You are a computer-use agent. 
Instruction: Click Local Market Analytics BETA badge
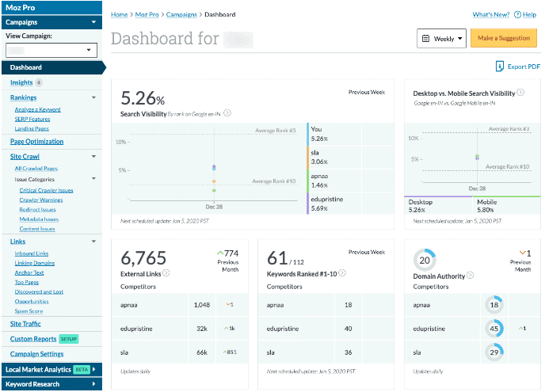[x=82, y=369]
